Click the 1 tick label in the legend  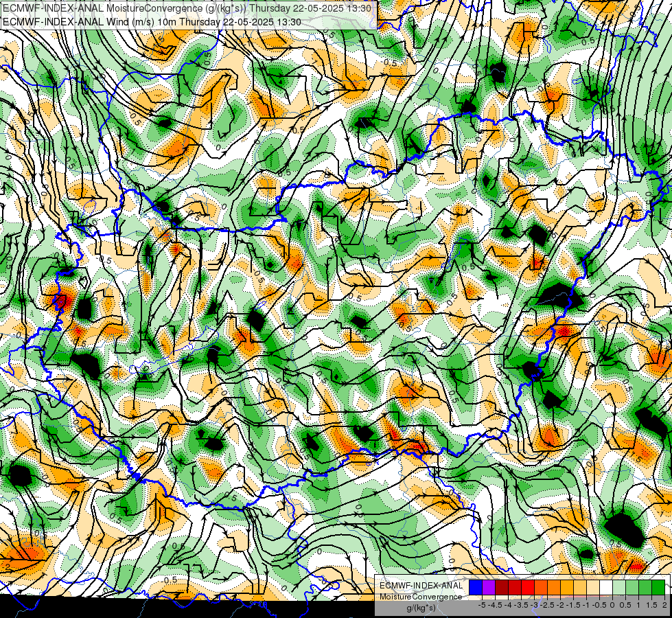(638, 605)
